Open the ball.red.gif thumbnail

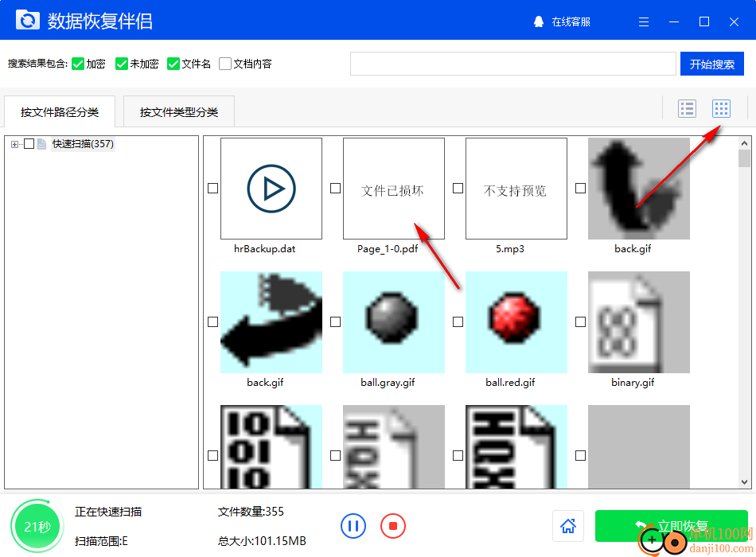click(516, 322)
